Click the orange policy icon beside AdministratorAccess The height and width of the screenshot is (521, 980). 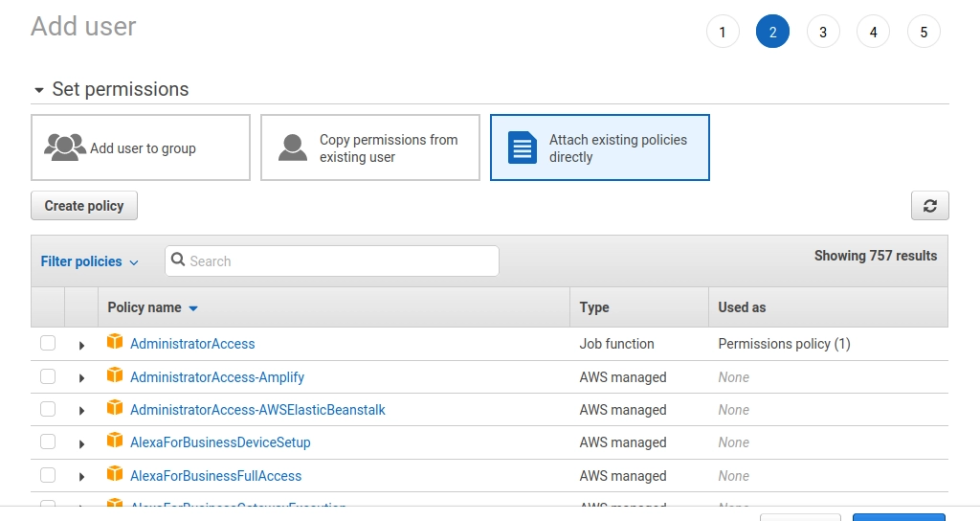tap(115, 342)
